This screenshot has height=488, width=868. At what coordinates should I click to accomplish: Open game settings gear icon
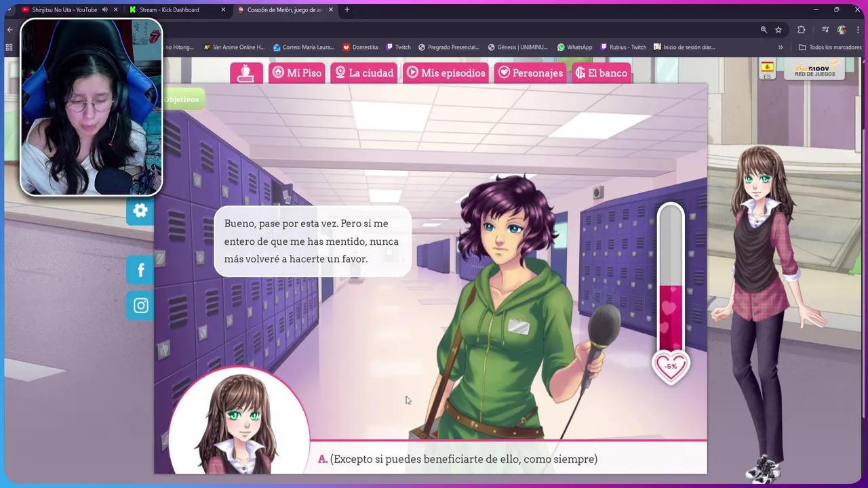tap(140, 211)
